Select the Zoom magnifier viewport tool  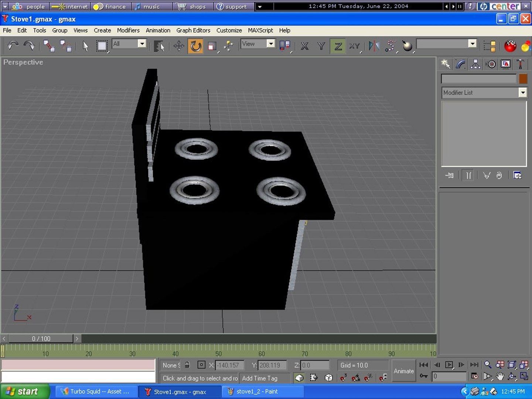pyautogui.click(x=488, y=365)
